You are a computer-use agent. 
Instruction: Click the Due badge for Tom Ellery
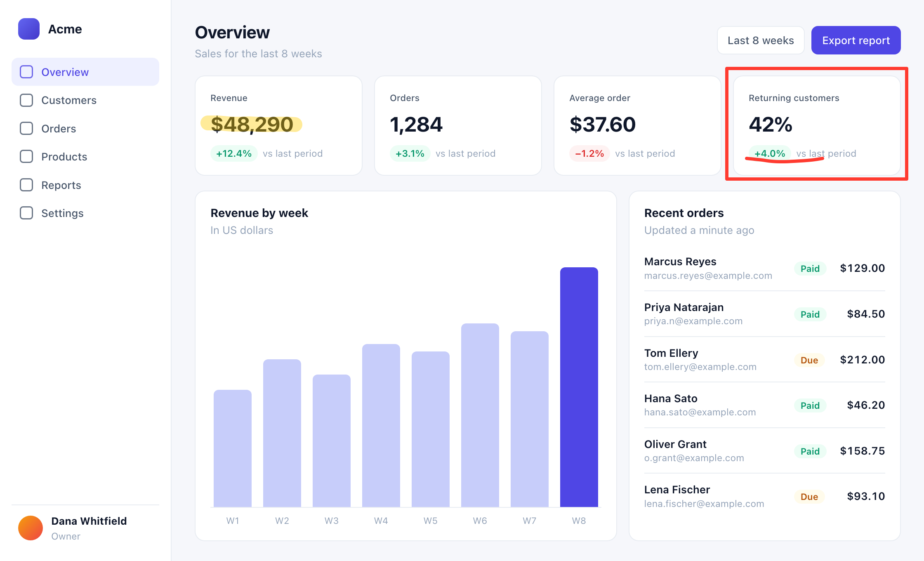tap(809, 360)
